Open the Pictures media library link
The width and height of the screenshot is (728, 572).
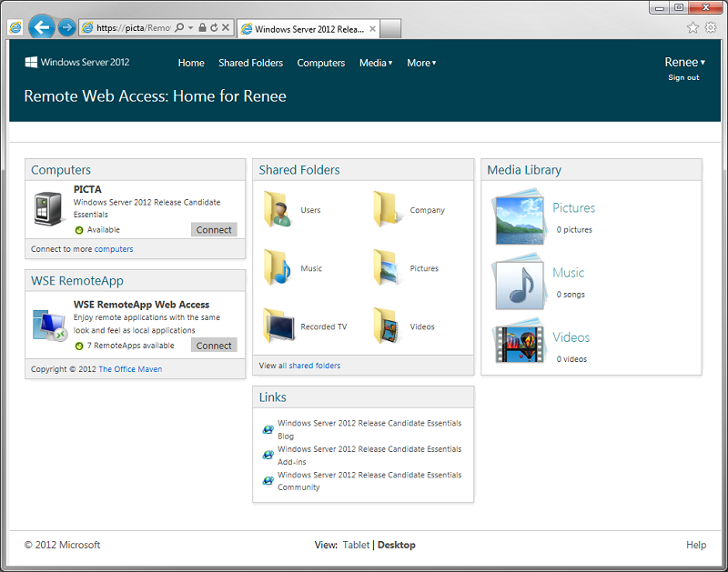(x=574, y=208)
